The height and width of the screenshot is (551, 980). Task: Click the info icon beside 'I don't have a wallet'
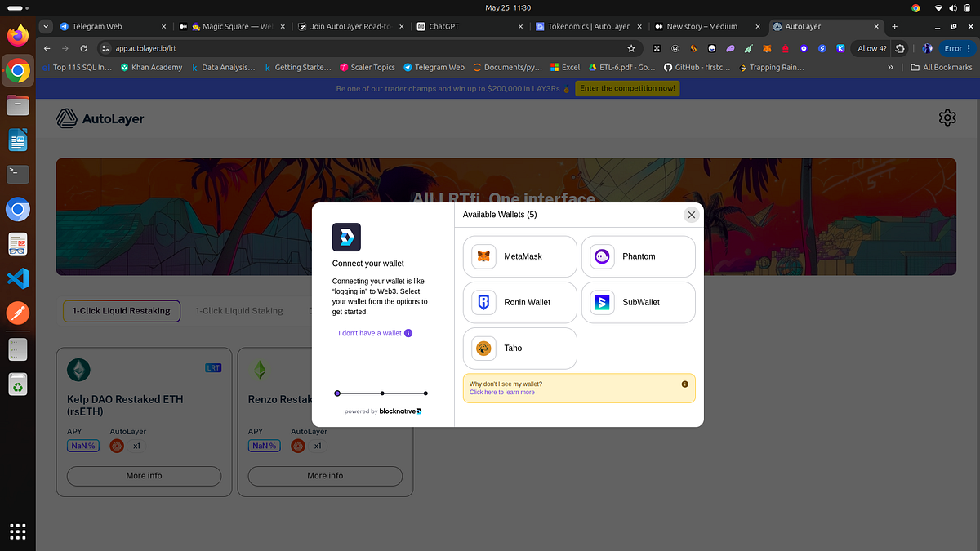409,333
